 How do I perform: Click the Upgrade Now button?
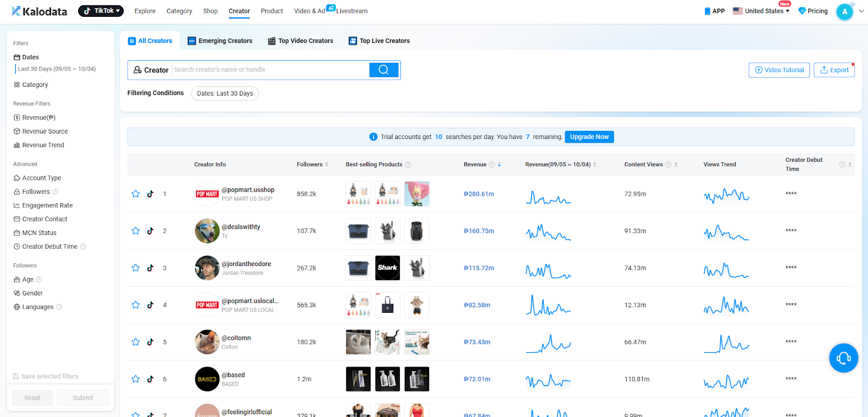(589, 137)
